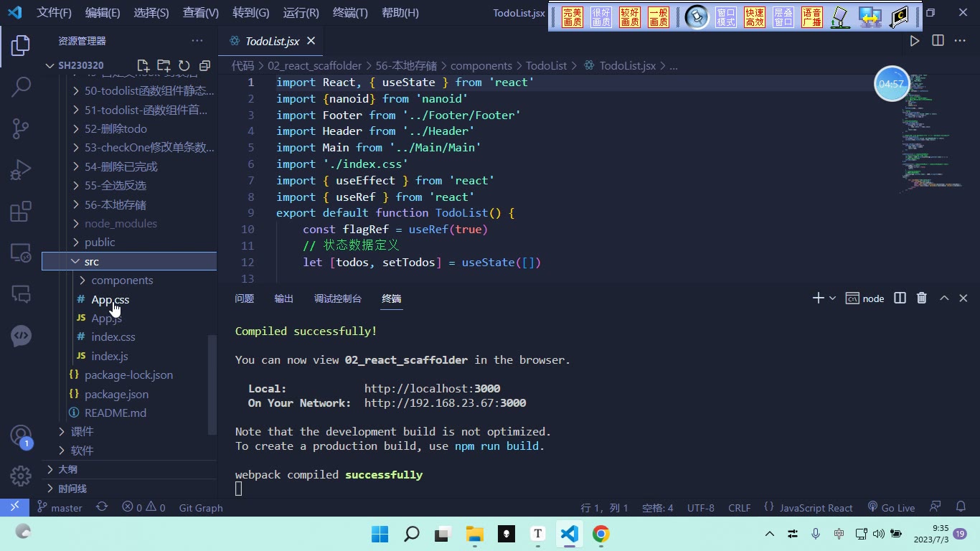The height and width of the screenshot is (551, 980).
Task: Open Google Chrome from the taskbar
Action: coord(601,534)
